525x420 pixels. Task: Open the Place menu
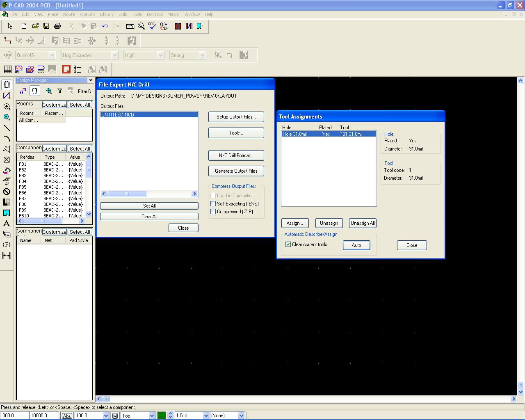[x=53, y=14]
